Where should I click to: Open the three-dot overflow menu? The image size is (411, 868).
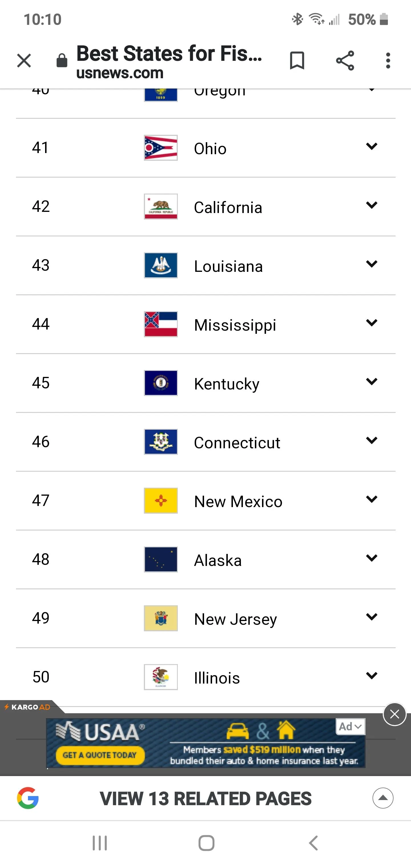pyautogui.click(x=388, y=61)
